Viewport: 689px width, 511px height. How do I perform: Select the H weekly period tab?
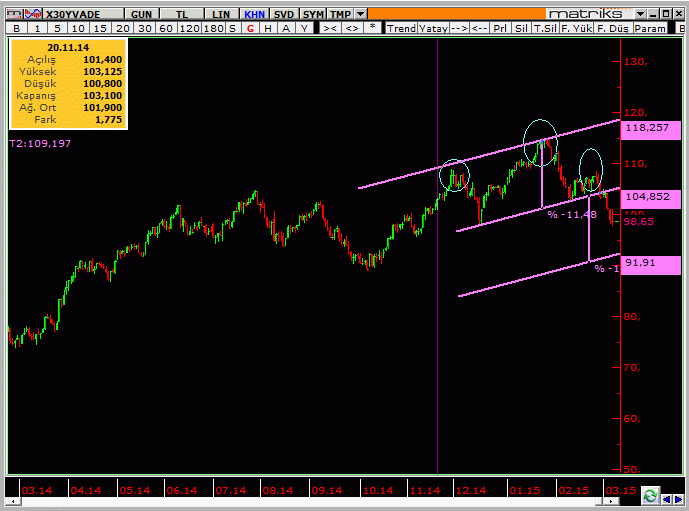click(268, 29)
